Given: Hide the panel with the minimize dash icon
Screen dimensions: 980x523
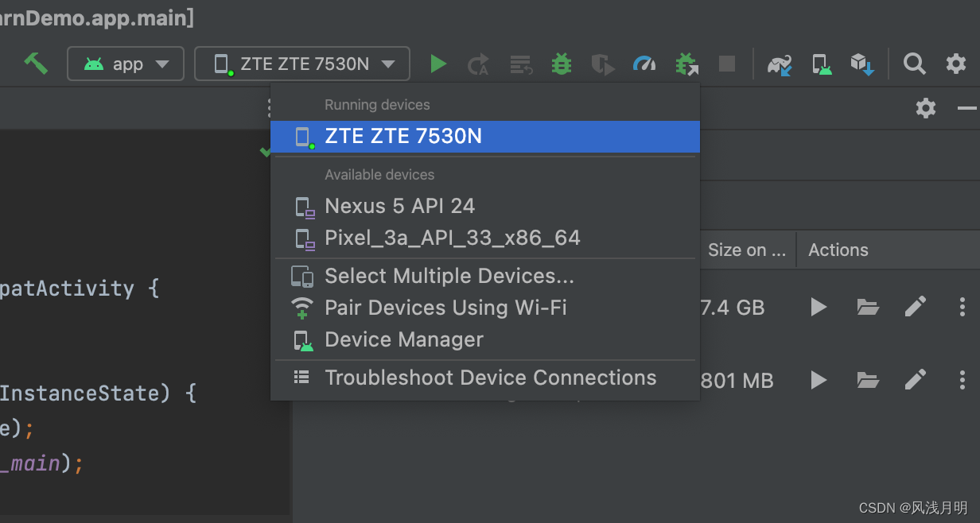Looking at the screenshot, I should tap(967, 108).
